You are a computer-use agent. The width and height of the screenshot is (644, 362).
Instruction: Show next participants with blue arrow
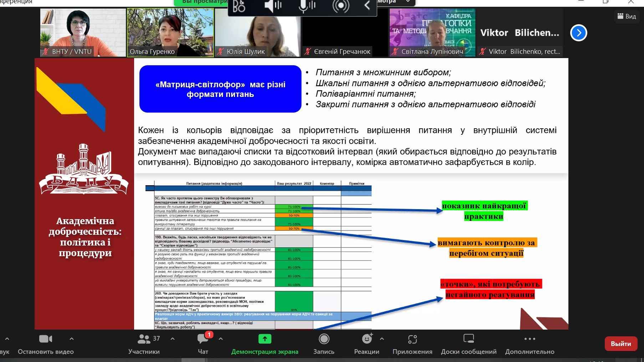579,33
